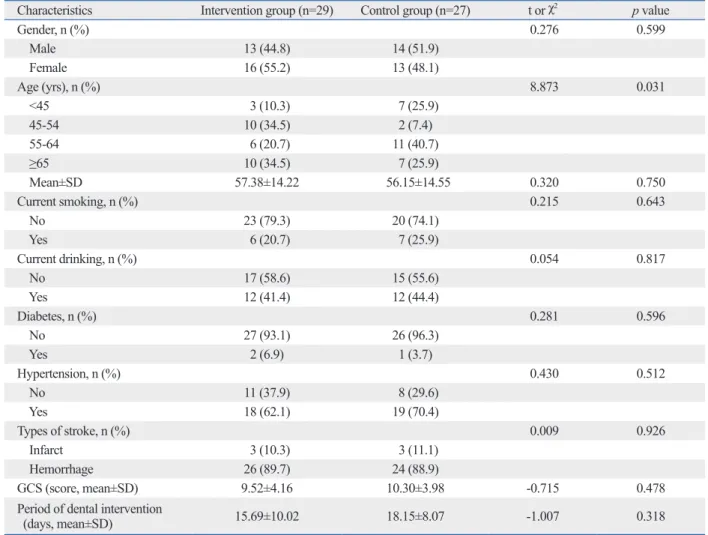Screen dimensions: 708x535
Task: Select the 'Hypertension, n (%)' label
Action: pos(69,374)
